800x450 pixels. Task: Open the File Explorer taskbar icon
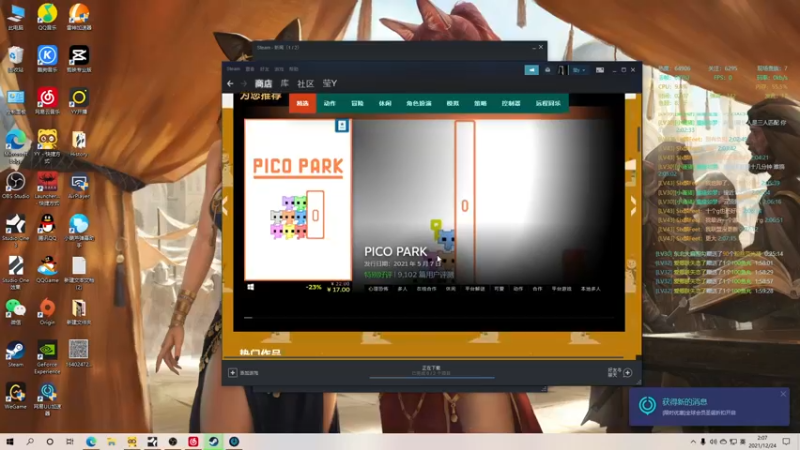pos(111,442)
